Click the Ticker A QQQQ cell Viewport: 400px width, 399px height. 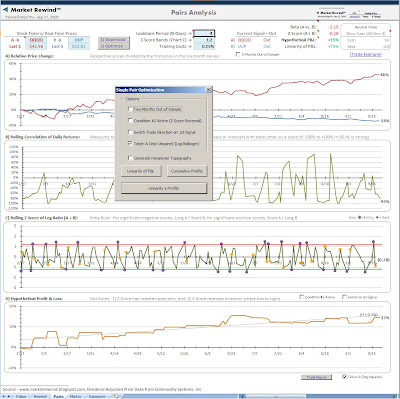coord(36,40)
